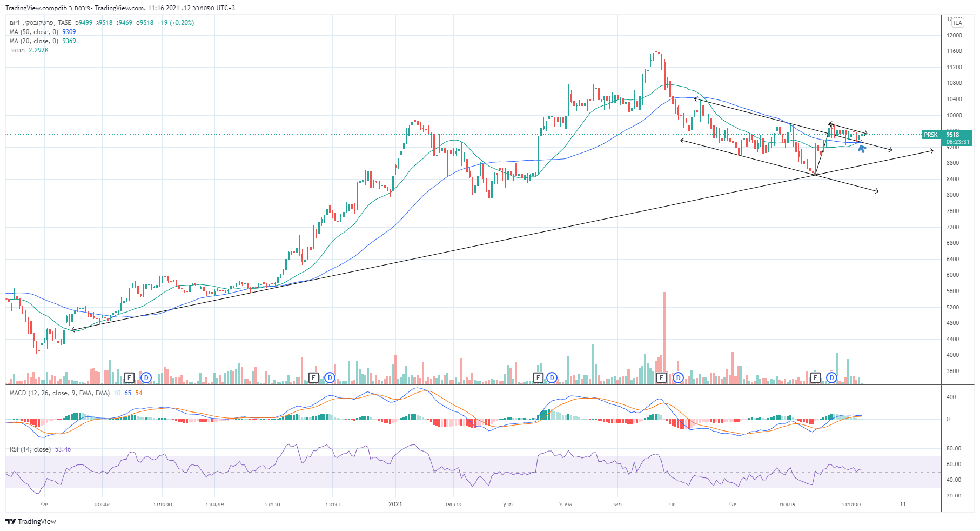Open the ILA currency selector
This screenshot has height=531, width=980.
point(958,23)
